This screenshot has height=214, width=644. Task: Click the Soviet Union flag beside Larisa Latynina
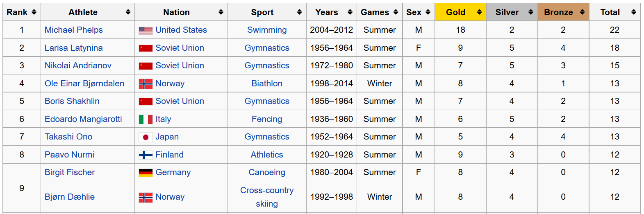coord(146,48)
